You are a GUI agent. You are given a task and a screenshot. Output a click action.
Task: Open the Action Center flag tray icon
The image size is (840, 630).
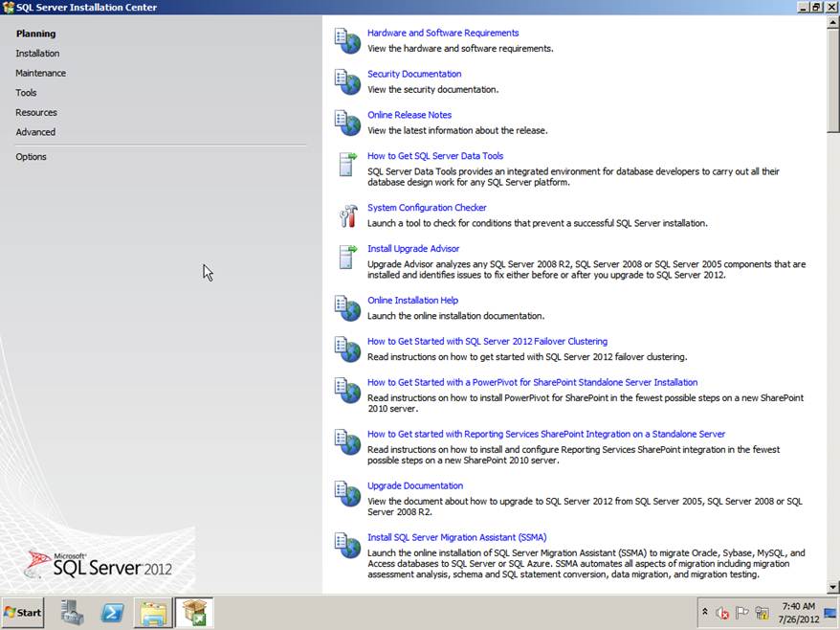click(741, 613)
